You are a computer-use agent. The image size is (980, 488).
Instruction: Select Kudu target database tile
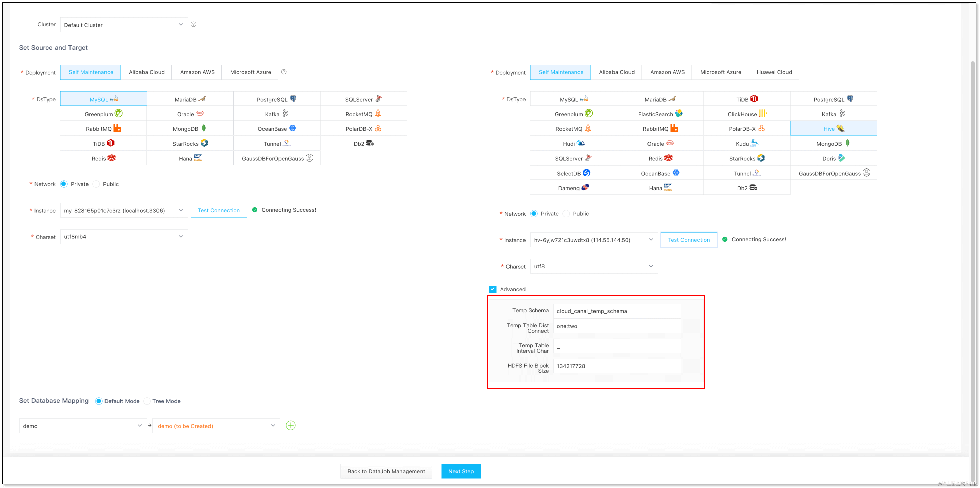(x=746, y=143)
